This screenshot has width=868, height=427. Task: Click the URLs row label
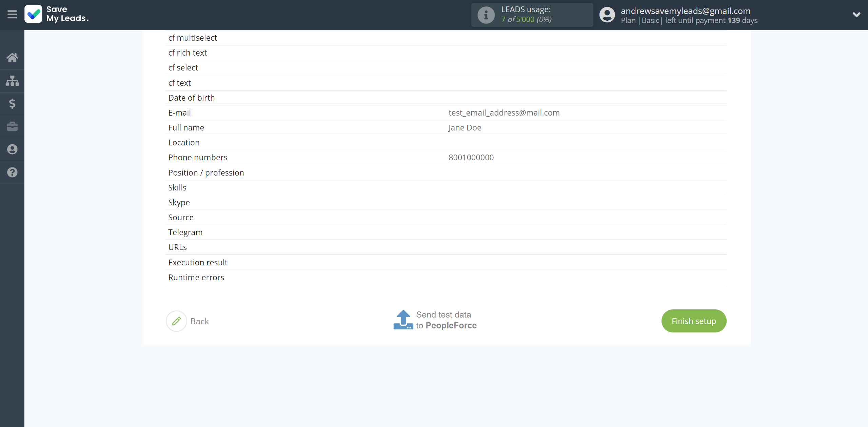[x=177, y=247]
